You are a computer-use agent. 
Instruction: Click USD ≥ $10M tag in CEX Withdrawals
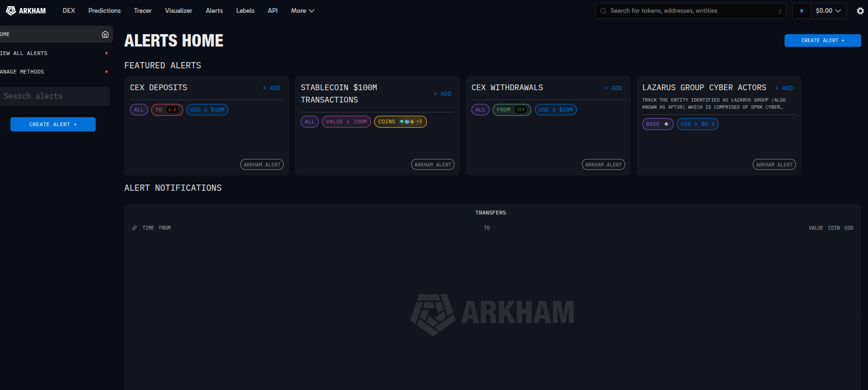[x=556, y=110]
